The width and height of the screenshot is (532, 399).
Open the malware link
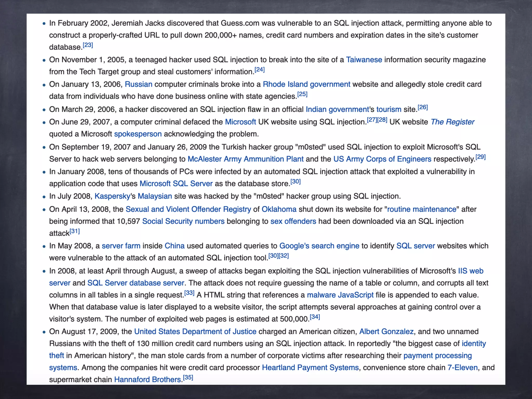pyautogui.click(x=321, y=295)
